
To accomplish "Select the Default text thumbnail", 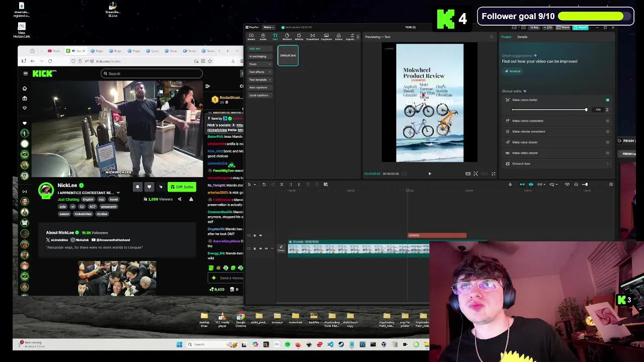I will tap(288, 56).
